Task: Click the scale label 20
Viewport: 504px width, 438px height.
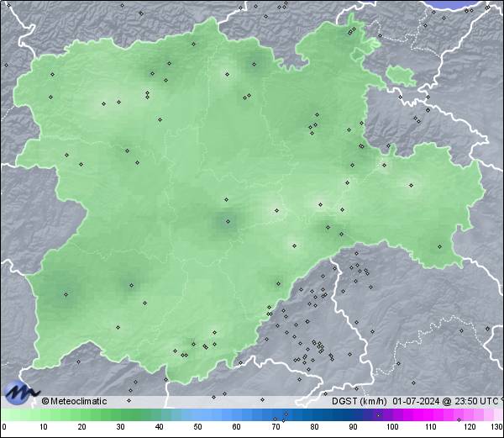Action: 82,427
